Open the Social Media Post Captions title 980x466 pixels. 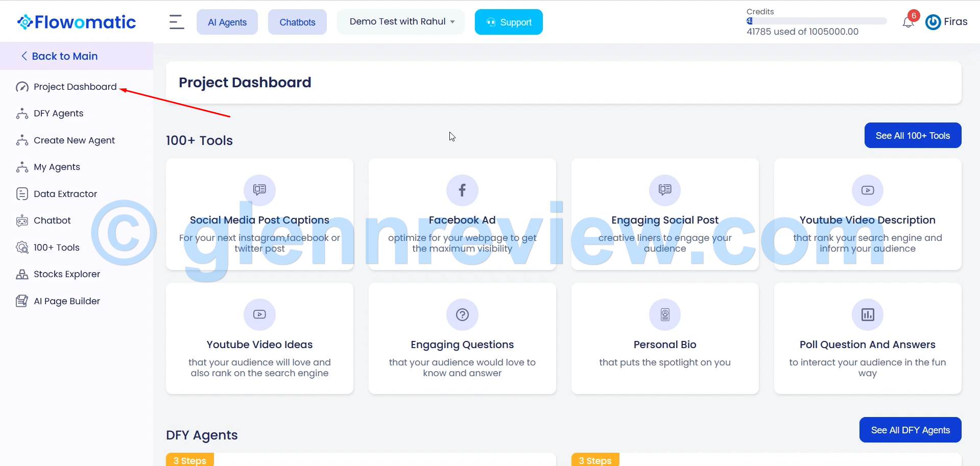259,220
